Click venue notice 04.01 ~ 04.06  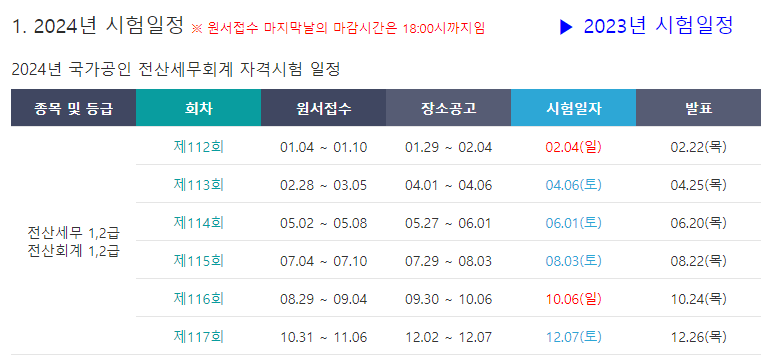point(449,185)
